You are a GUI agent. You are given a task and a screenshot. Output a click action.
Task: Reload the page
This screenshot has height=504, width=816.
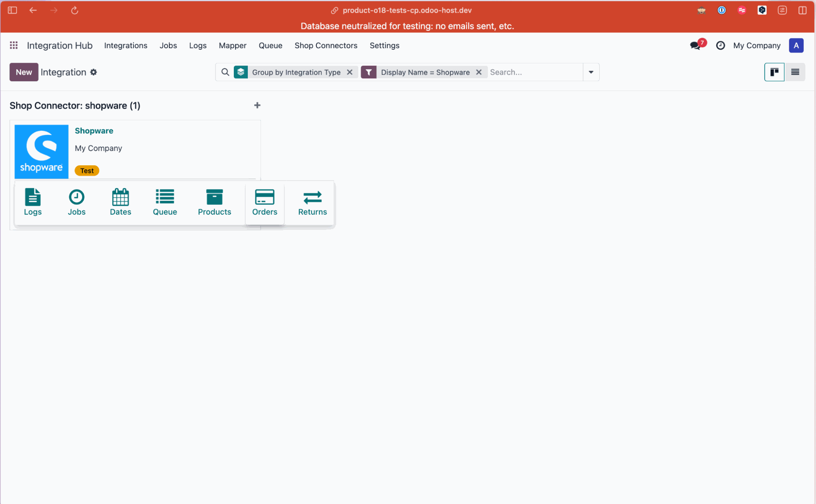tap(74, 10)
